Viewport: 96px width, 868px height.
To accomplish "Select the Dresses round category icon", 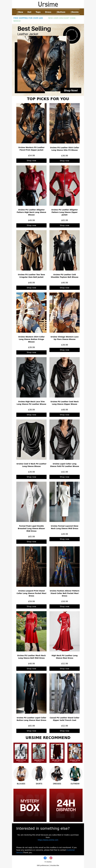I will [57, 773].
